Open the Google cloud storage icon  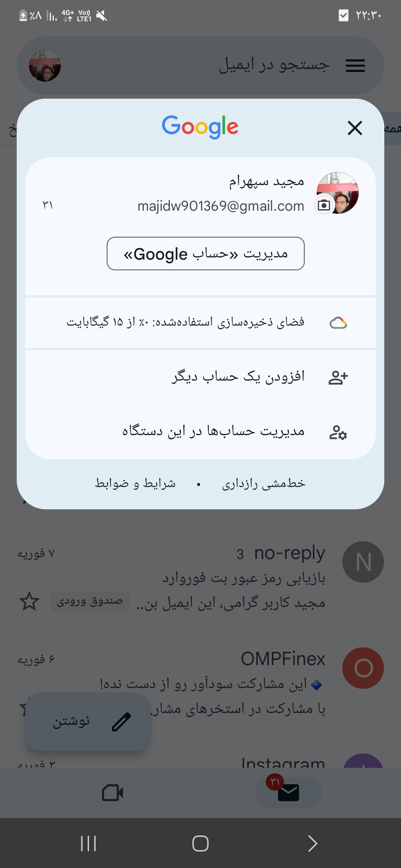(338, 323)
